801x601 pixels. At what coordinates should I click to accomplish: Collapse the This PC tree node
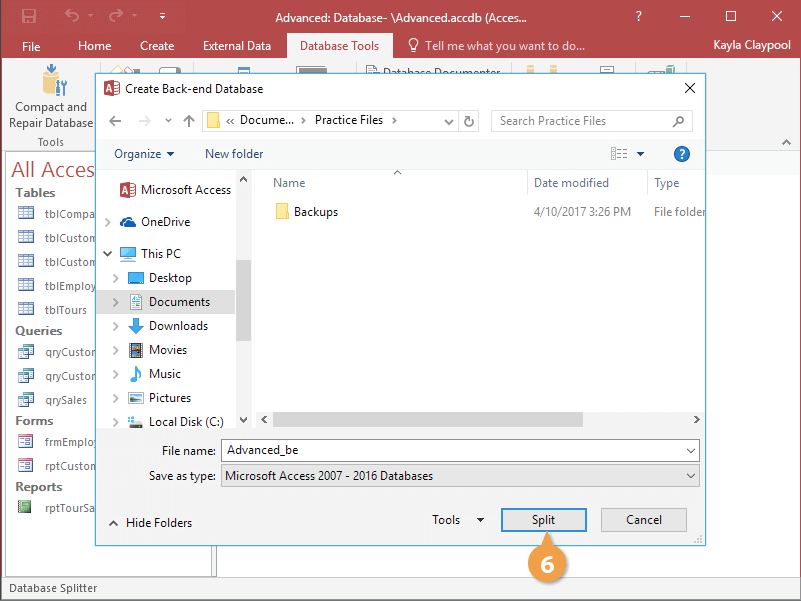[108, 253]
